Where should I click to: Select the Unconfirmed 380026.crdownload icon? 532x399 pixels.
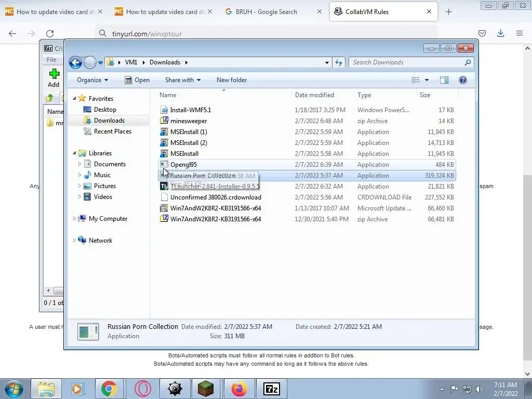coord(164,197)
